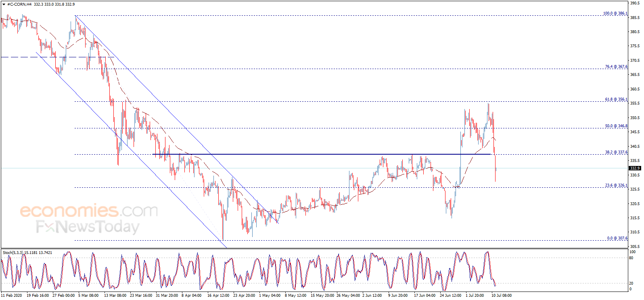Click the 11 Feb 2020 date label
Viewport: 644px width, 300px height.
(12, 296)
